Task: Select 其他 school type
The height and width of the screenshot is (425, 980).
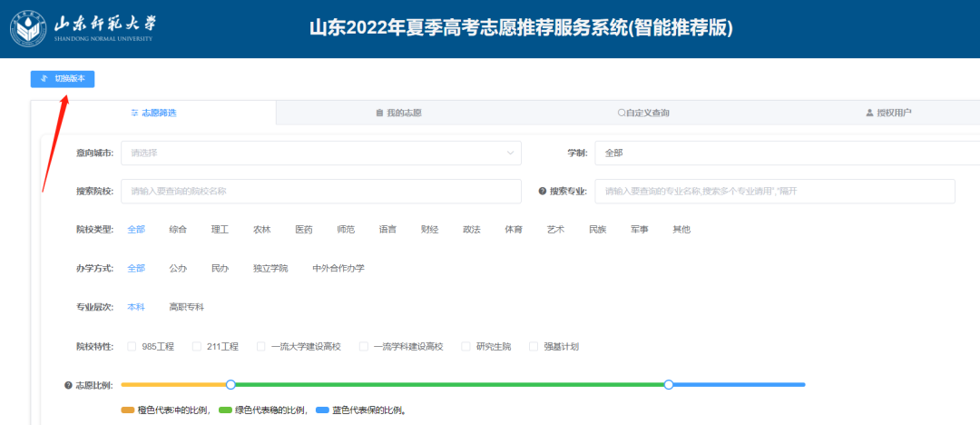Action: (x=681, y=230)
